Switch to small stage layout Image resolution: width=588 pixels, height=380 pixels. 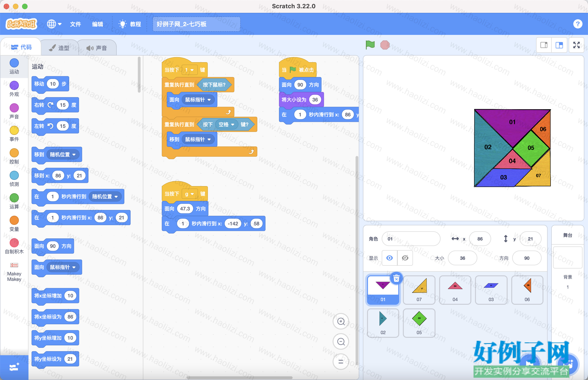544,45
